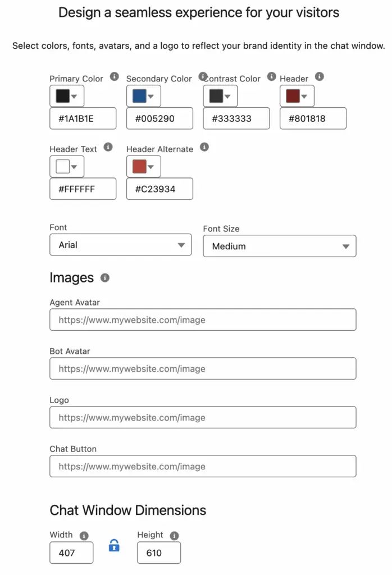This screenshot has width=392, height=575.
Task: Click the Secondary Color hex field #005290
Action: 159,118
